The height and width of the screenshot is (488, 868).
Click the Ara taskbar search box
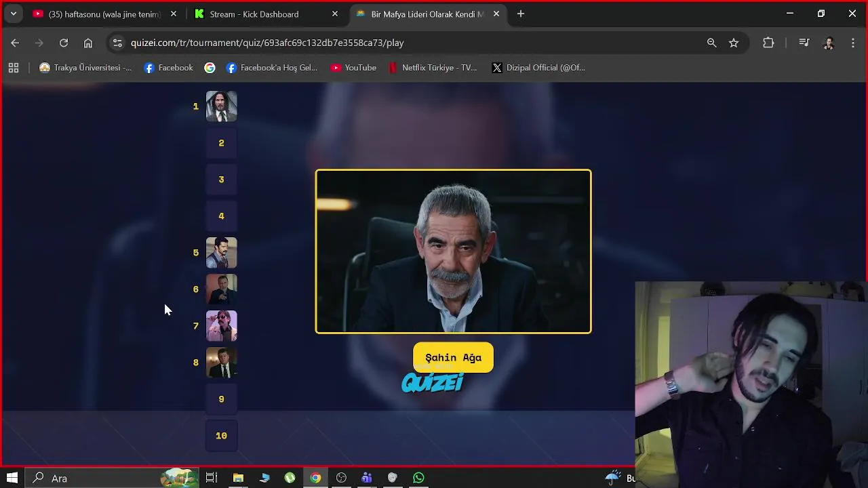tap(112, 478)
